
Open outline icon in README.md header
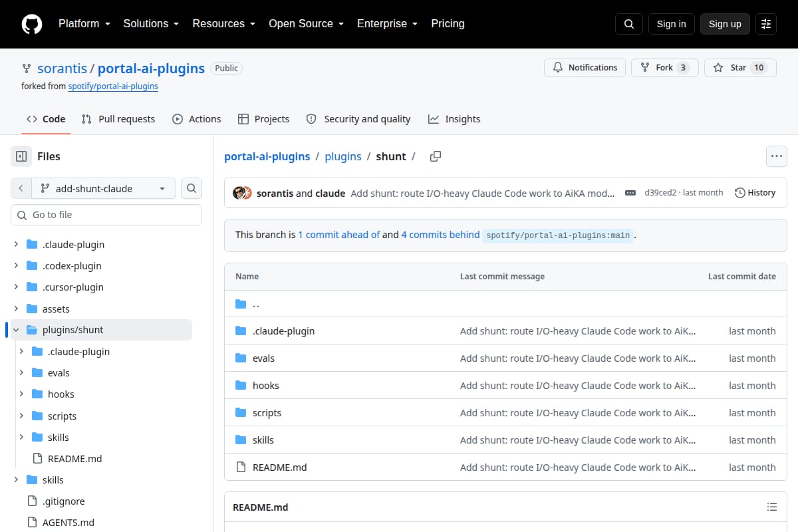[772, 507]
